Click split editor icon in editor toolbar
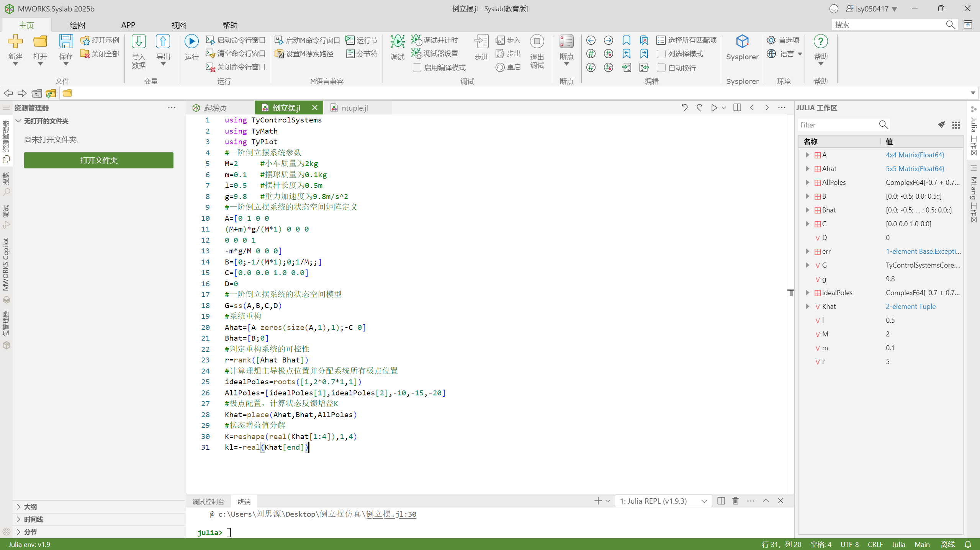Screen dimensions: 980x550 point(737,108)
